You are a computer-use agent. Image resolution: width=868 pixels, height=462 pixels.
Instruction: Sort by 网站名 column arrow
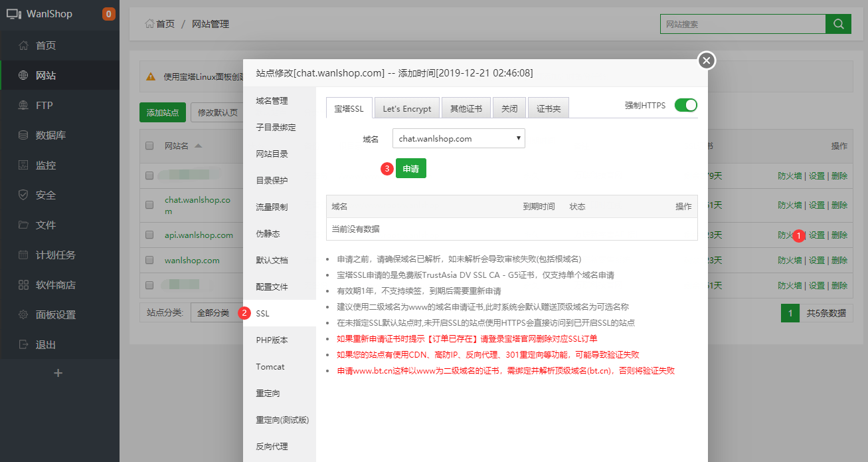click(x=198, y=146)
